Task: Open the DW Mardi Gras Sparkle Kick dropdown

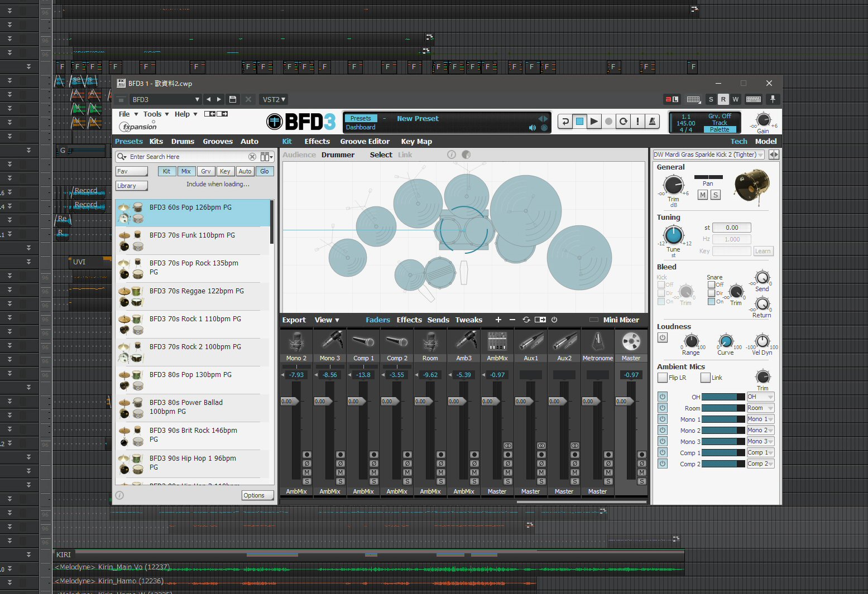Action: click(709, 154)
